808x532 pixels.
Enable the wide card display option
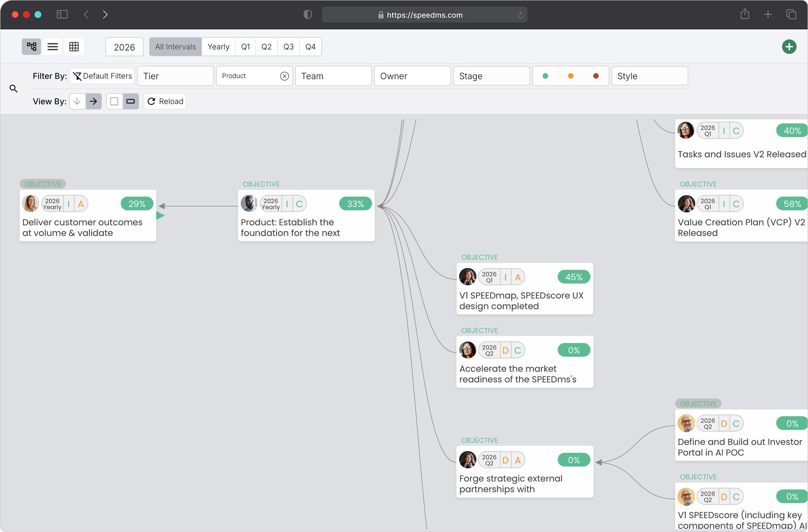[x=130, y=101]
